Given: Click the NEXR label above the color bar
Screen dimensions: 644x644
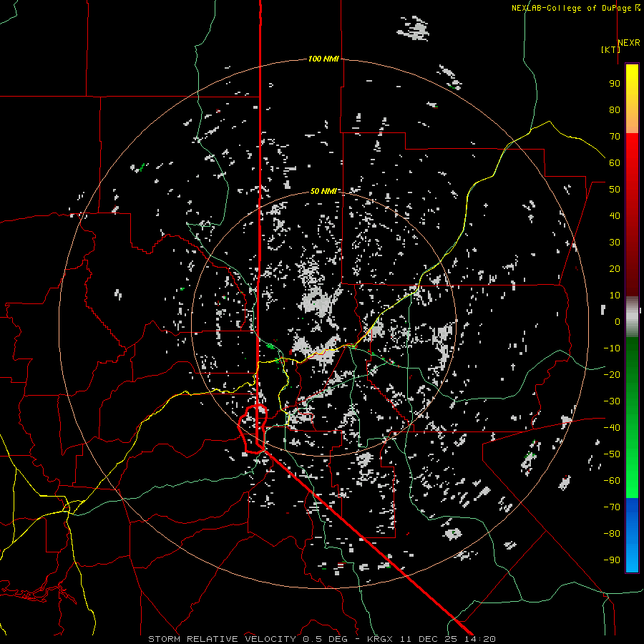Looking at the screenshot, I should 629,43.
